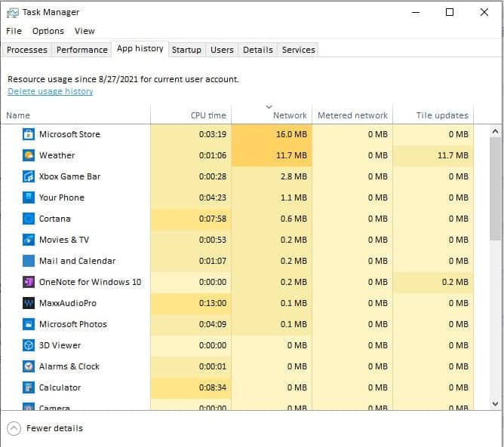Click Weather's 11.7 MB tile updates value

[453, 155]
